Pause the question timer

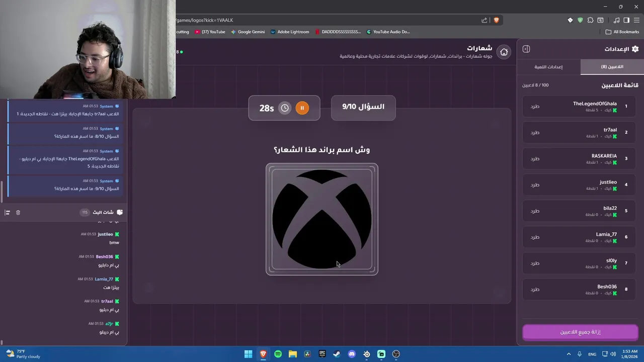click(x=302, y=108)
